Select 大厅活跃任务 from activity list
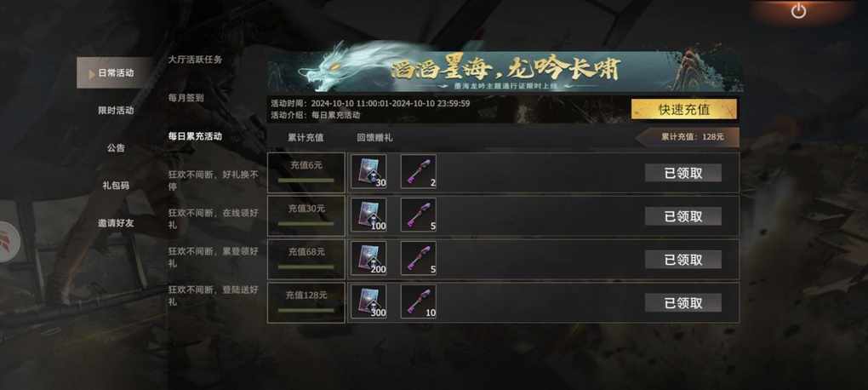 pos(195,60)
